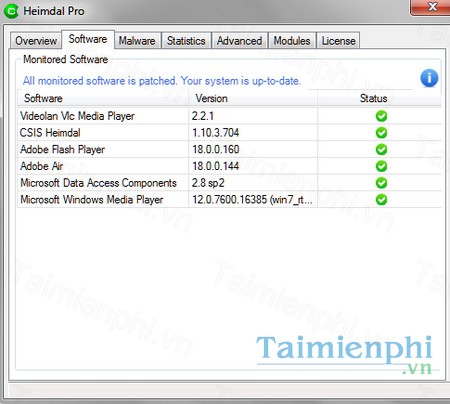Select the Microsoft Data Access Components row
The height and width of the screenshot is (404, 450).
(229, 183)
